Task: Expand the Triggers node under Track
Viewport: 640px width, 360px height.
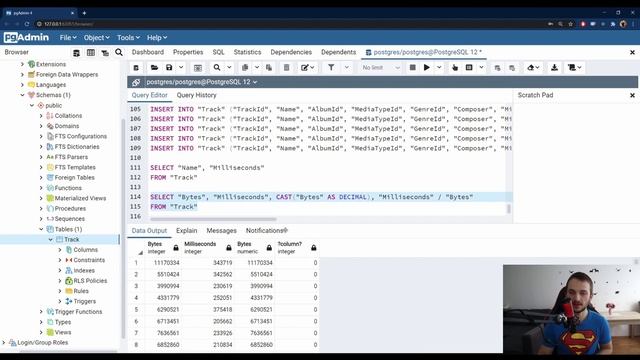Action: coord(60,301)
